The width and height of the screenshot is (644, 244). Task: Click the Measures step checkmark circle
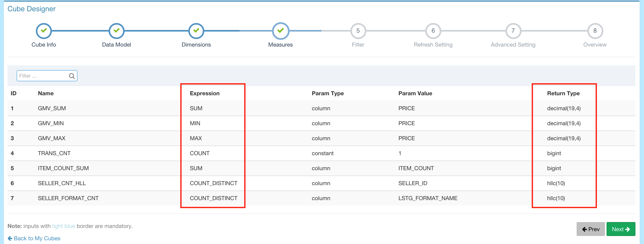280,31
